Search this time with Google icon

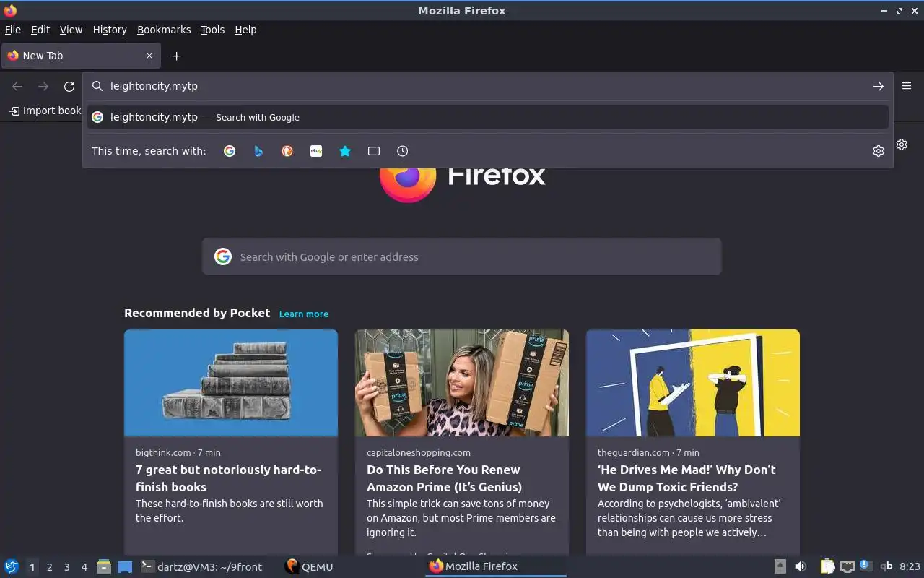pos(230,151)
